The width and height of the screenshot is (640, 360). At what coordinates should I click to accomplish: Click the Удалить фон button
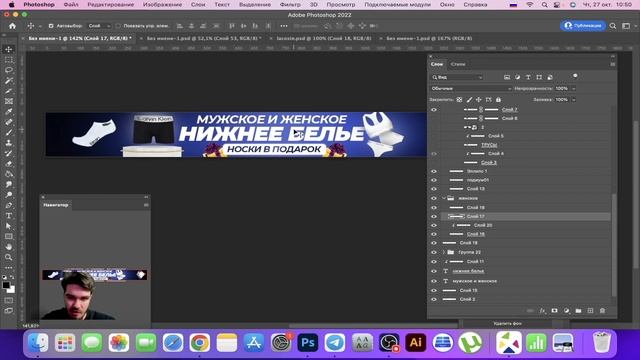(507, 323)
